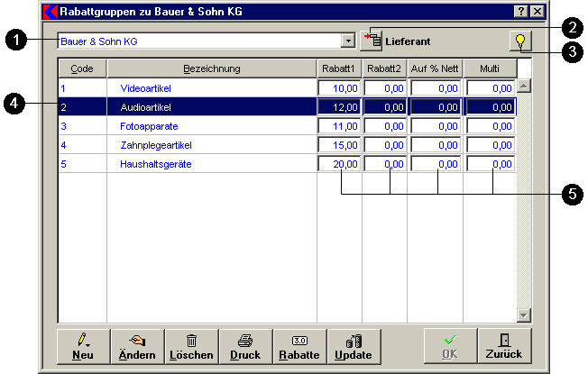Open the title bar help question mark
This screenshot has height=374, width=588.
click(x=521, y=12)
